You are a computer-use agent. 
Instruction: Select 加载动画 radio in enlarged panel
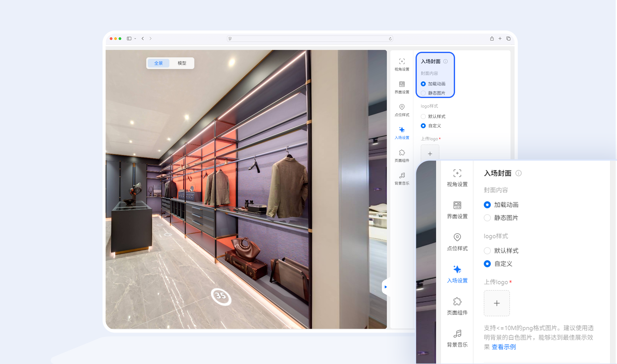tap(487, 205)
